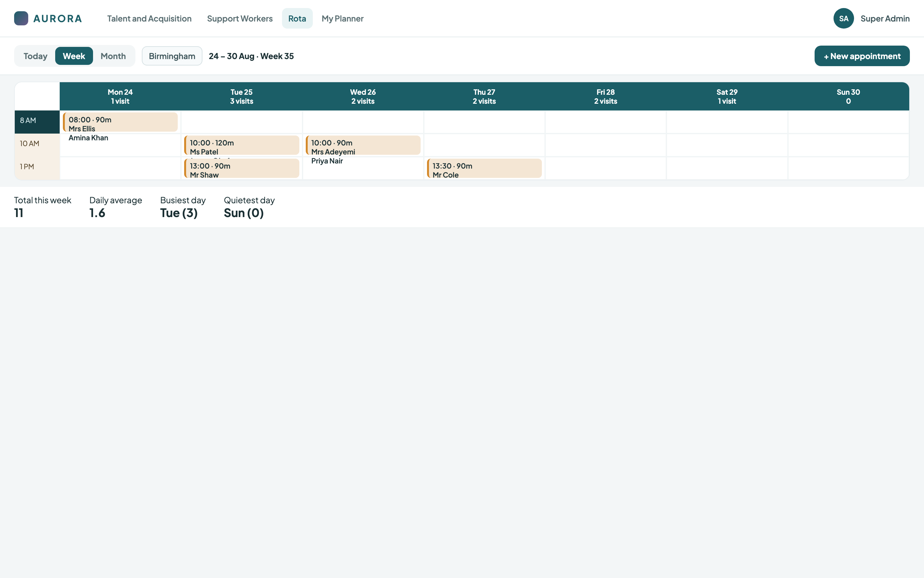Select the Mon 24 column header
Image resolution: width=924 pixels, height=578 pixels.
click(120, 96)
